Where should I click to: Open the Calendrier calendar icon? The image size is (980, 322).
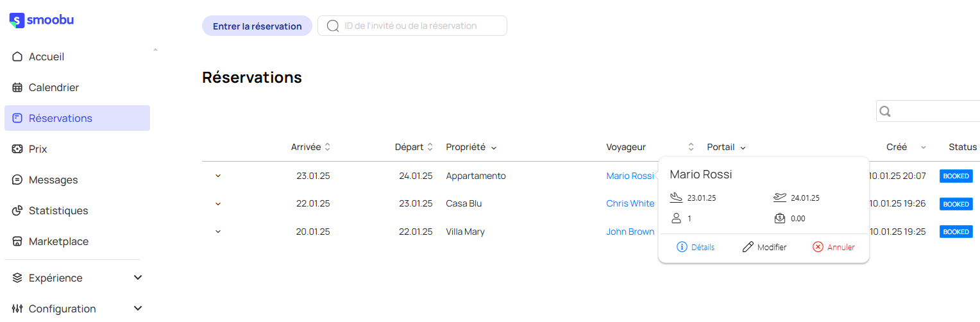17,87
